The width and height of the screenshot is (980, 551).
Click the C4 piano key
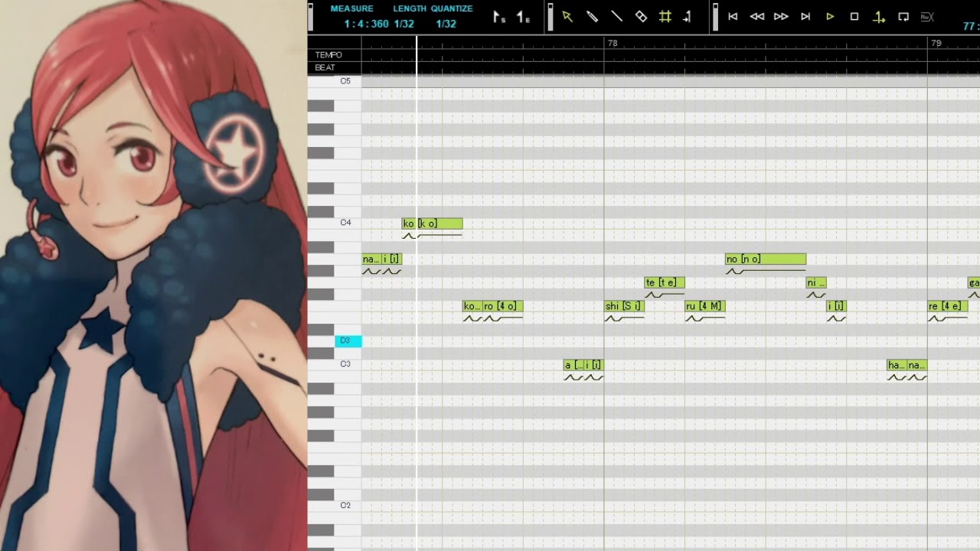[x=335, y=223]
